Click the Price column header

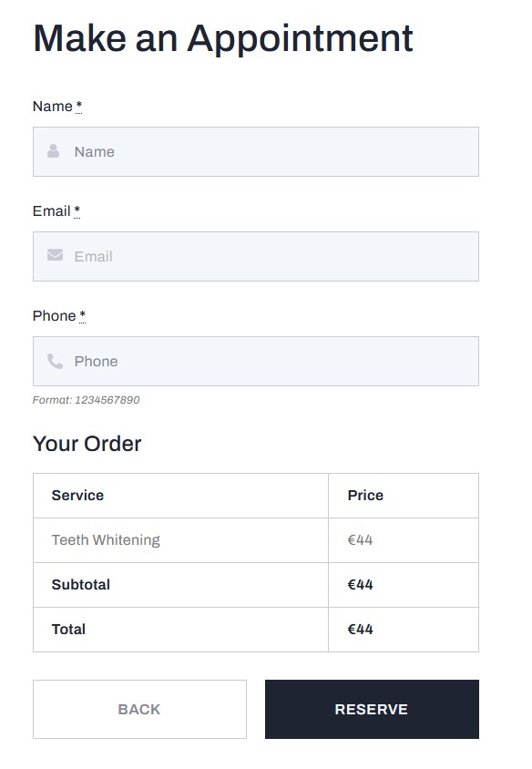(365, 496)
